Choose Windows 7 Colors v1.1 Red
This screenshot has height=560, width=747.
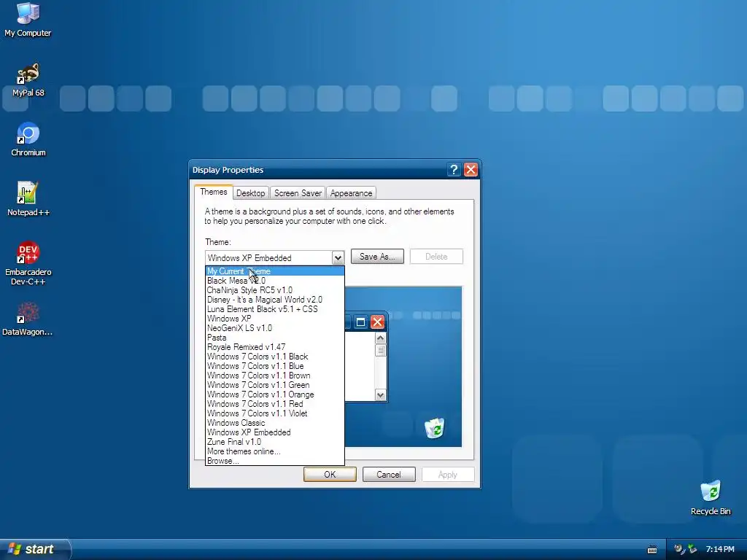tap(275, 404)
